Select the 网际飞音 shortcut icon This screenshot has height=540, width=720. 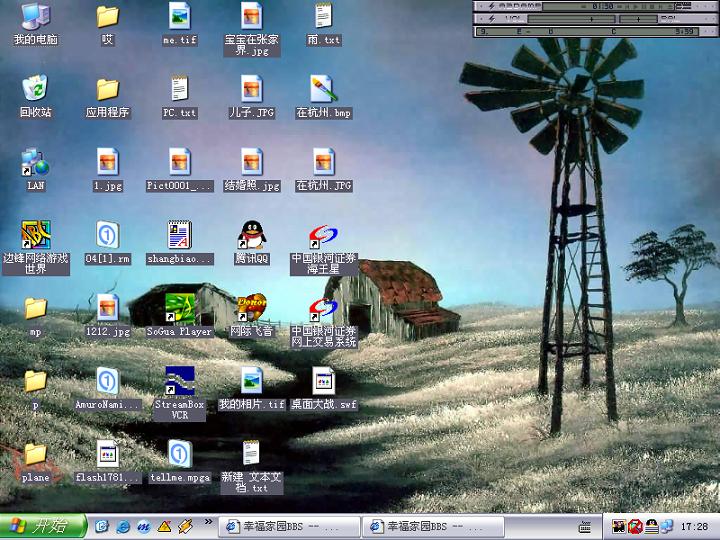[252, 316]
